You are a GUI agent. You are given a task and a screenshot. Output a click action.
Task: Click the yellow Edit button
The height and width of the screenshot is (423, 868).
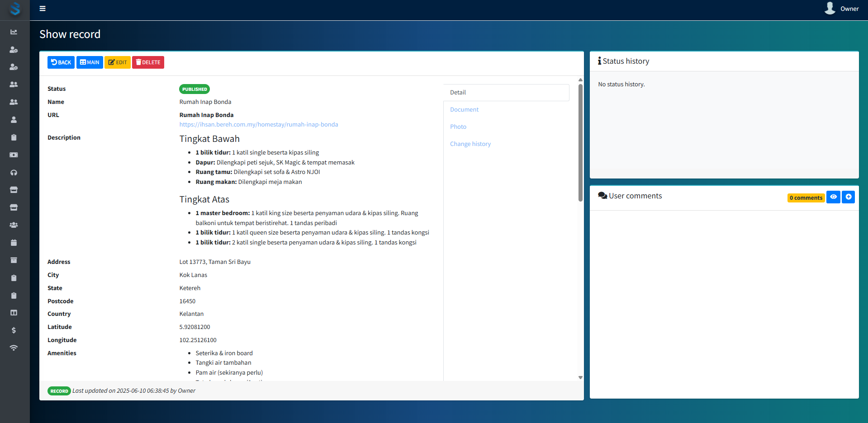tap(118, 62)
